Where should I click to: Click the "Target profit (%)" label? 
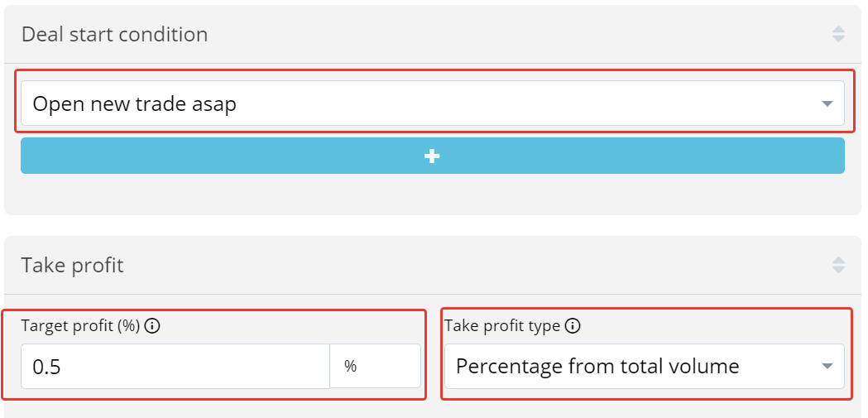click(x=80, y=326)
